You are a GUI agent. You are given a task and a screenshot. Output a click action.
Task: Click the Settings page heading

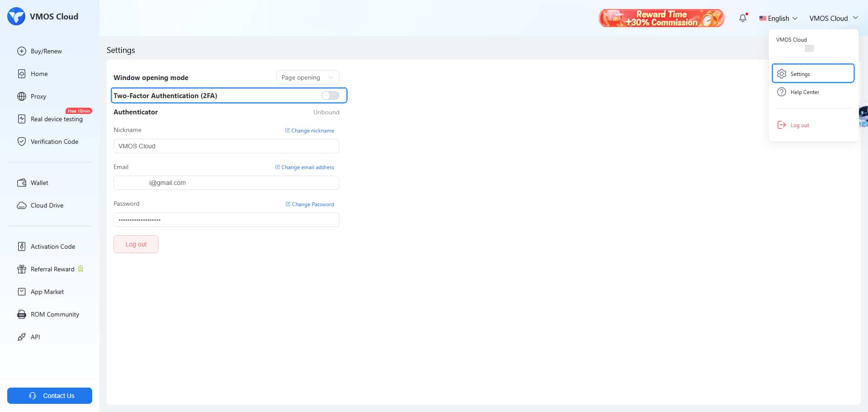(x=121, y=50)
